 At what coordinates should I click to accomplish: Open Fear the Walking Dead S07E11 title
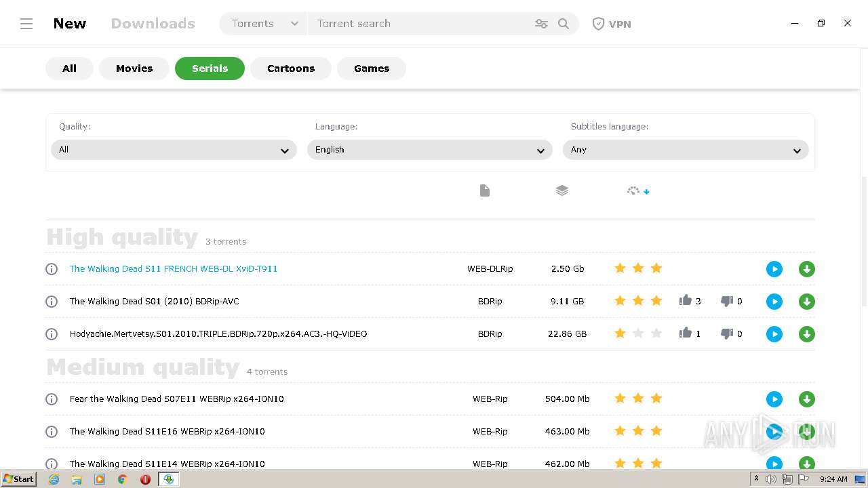pyautogui.click(x=177, y=399)
